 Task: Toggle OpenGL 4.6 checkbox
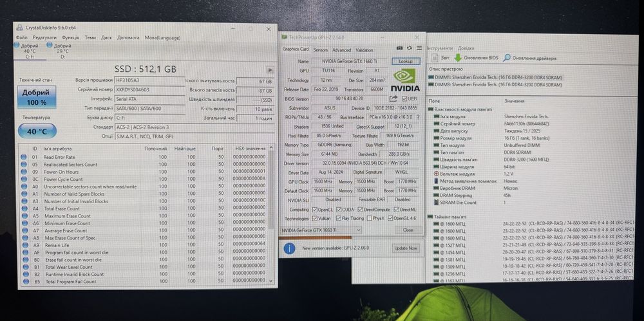coord(390,218)
